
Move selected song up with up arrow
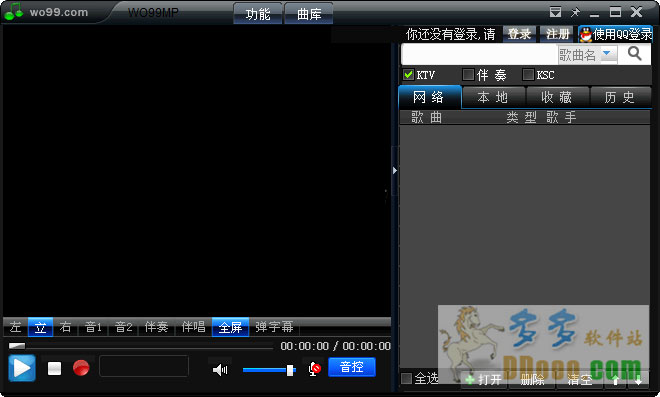coord(615,380)
